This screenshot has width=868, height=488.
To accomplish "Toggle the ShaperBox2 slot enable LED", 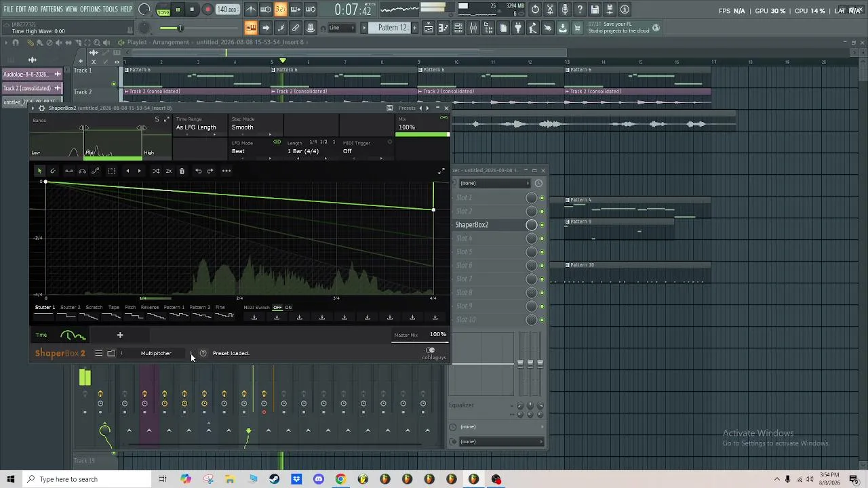I will [542, 225].
